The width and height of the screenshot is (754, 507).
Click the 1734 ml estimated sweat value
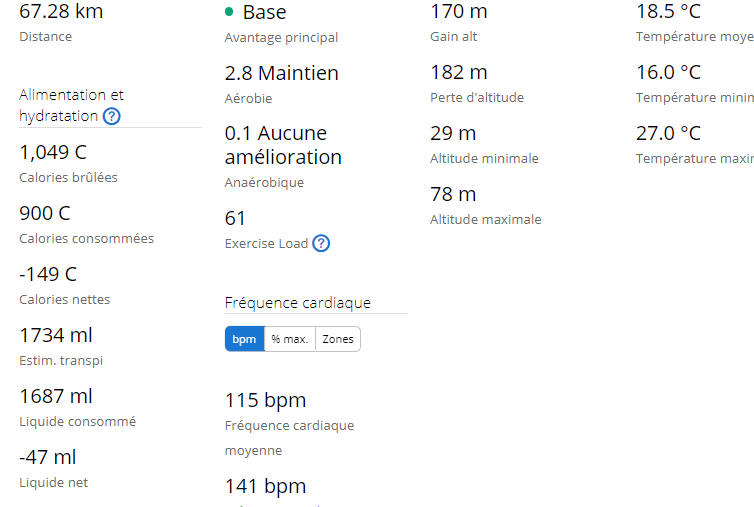point(56,335)
